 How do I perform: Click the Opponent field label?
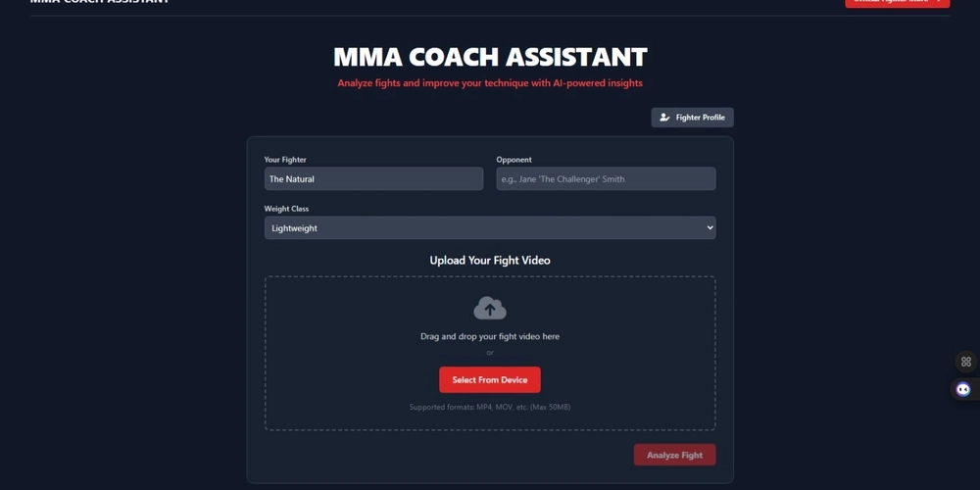coord(514,160)
